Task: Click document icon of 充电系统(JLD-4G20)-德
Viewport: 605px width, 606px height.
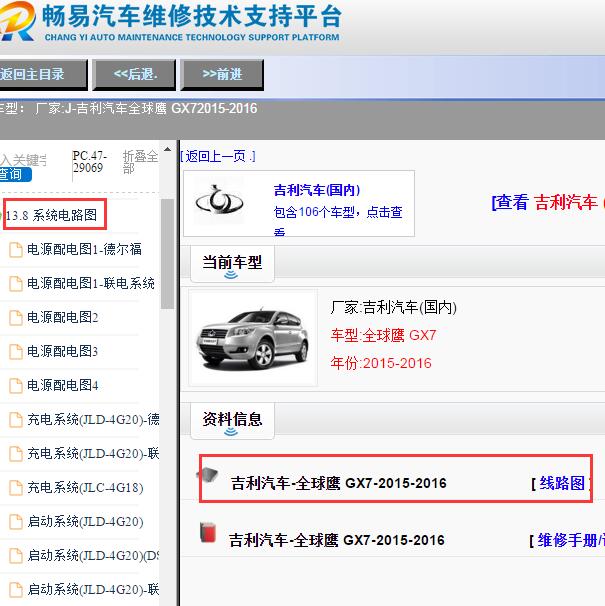Action: pyautogui.click(x=16, y=420)
